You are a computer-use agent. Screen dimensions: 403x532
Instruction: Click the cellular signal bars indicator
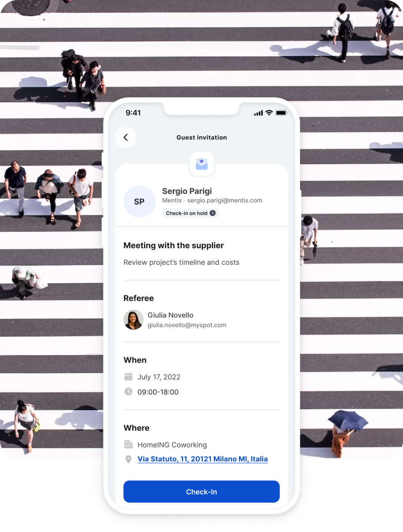(x=258, y=113)
